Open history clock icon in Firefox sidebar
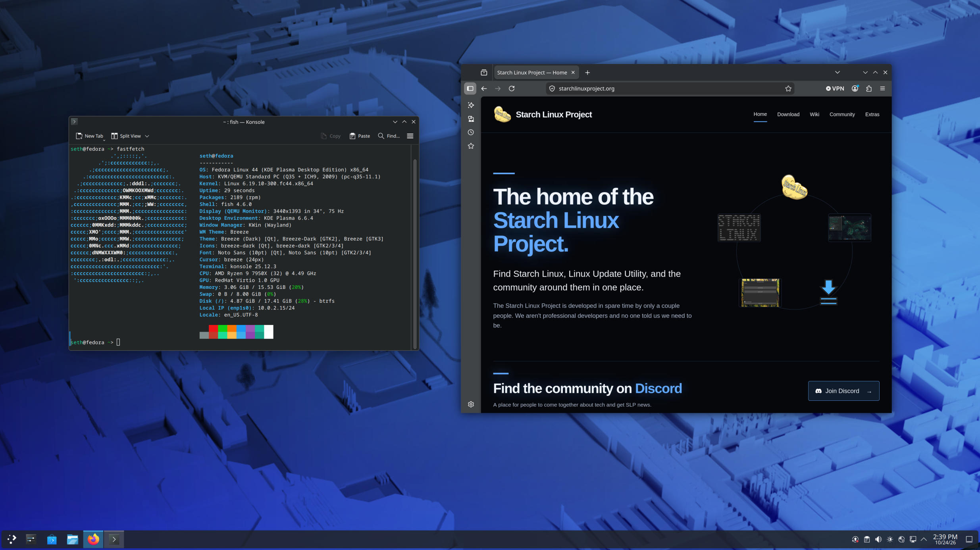The image size is (980, 550). coord(471,132)
